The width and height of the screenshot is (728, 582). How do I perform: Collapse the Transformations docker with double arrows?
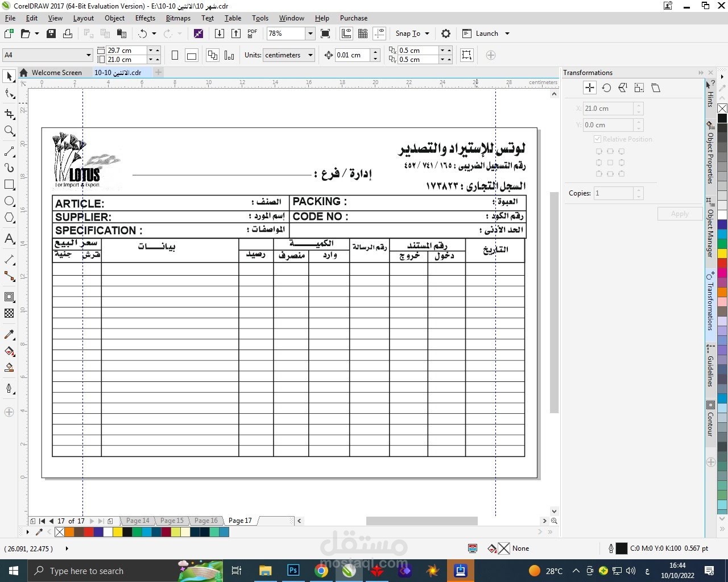tap(701, 73)
